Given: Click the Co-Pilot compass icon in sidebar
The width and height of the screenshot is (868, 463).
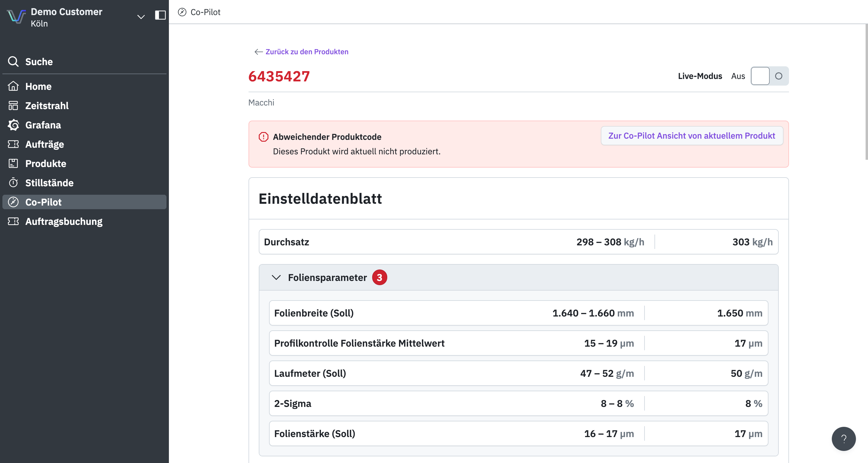Looking at the screenshot, I should tap(13, 202).
